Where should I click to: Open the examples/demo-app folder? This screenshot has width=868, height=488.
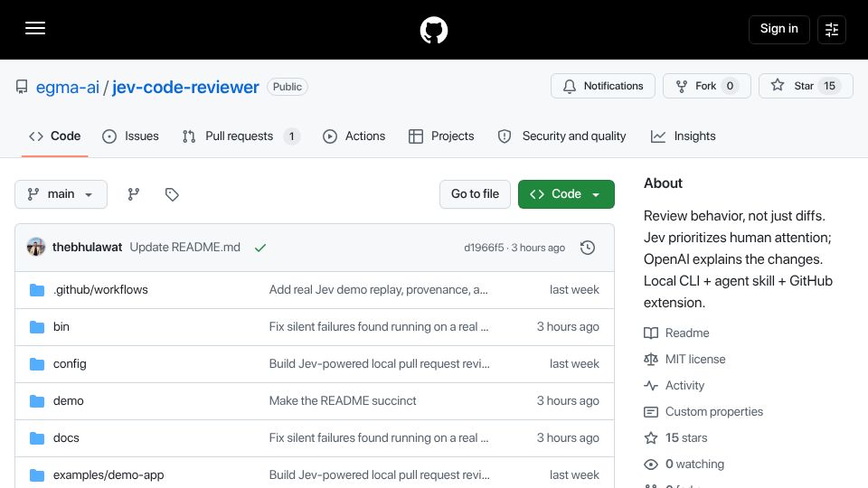(108, 475)
